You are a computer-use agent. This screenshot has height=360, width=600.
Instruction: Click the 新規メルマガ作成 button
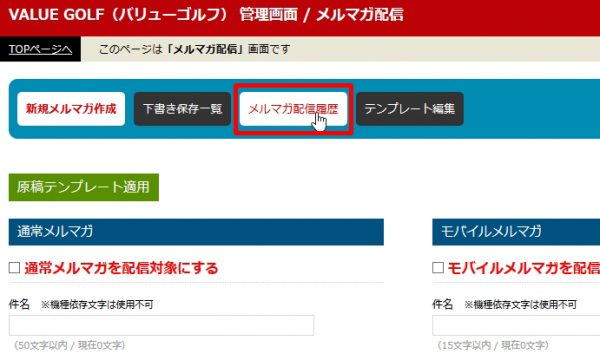(x=71, y=109)
